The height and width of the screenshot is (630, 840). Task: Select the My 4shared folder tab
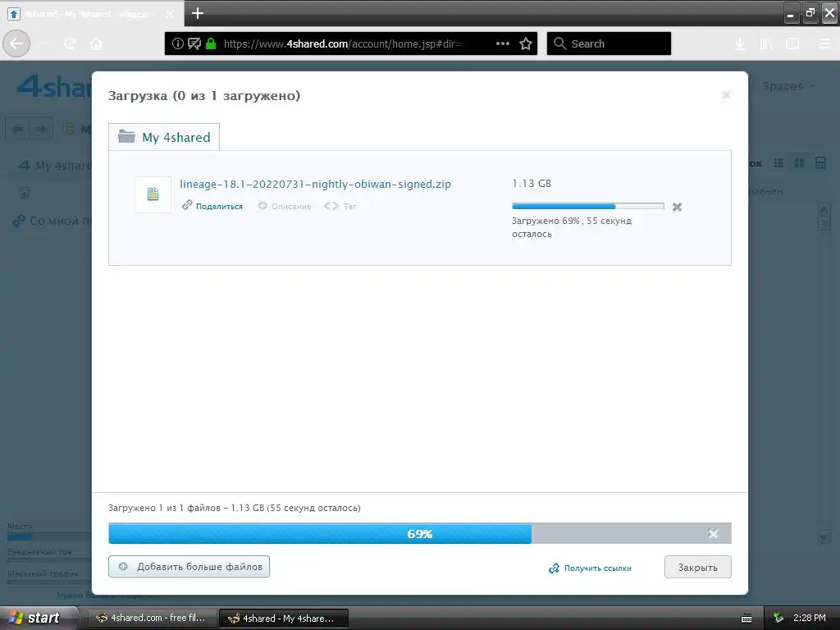tap(164, 137)
